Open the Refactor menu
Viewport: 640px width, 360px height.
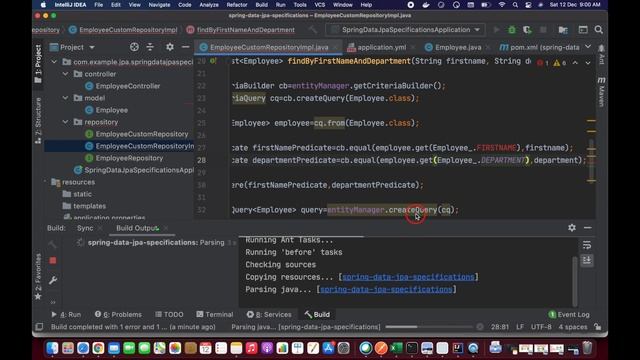tap(237, 5)
